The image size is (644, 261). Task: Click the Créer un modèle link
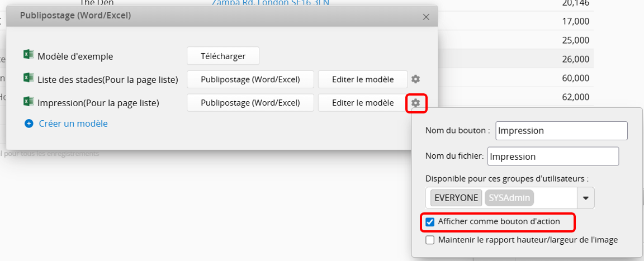[x=73, y=124]
